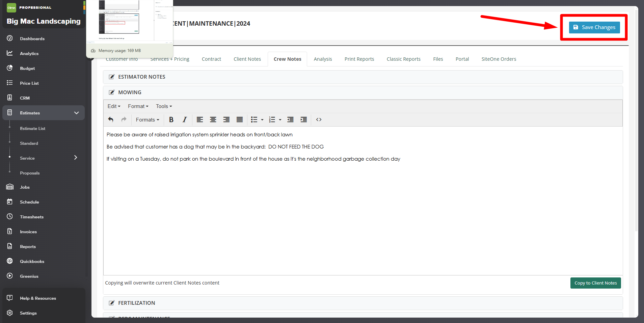644x323 pixels.
Task: Open the Portal tab
Action: click(462, 59)
